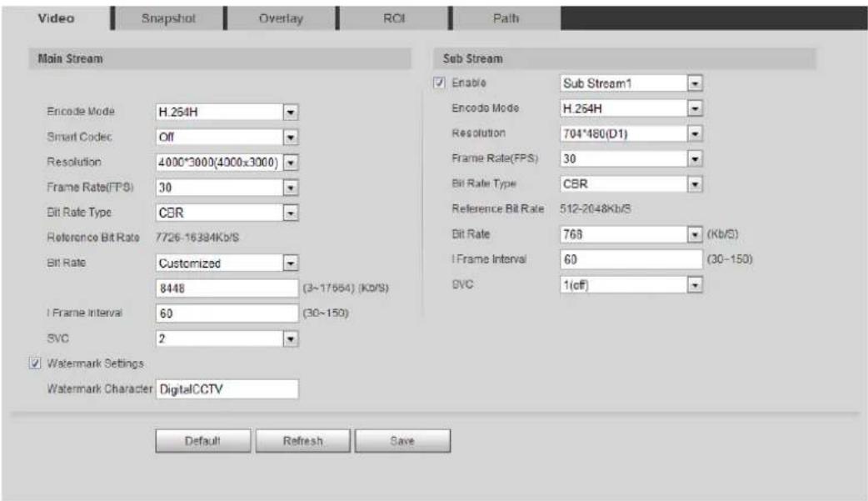The image size is (868, 501).
Task: Focus the customized bit rate 8448 field
Action: 227,288
